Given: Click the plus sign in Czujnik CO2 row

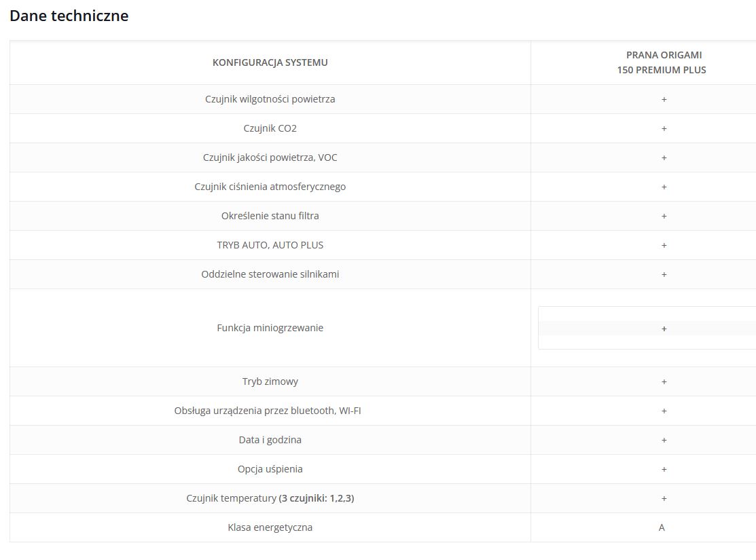Looking at the screenshot, I should [664, 128].
